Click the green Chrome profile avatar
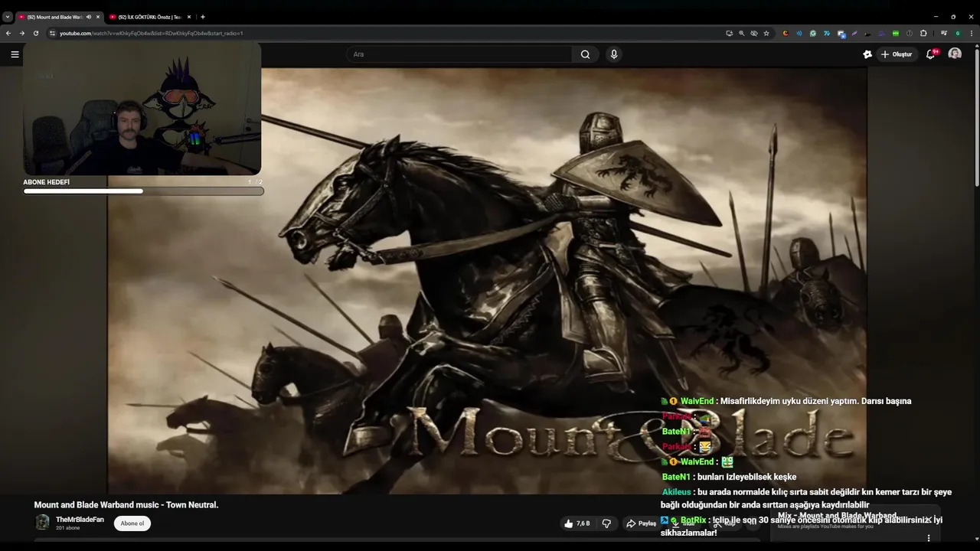This screenshot has height=551, width=980. click(958, 33)
